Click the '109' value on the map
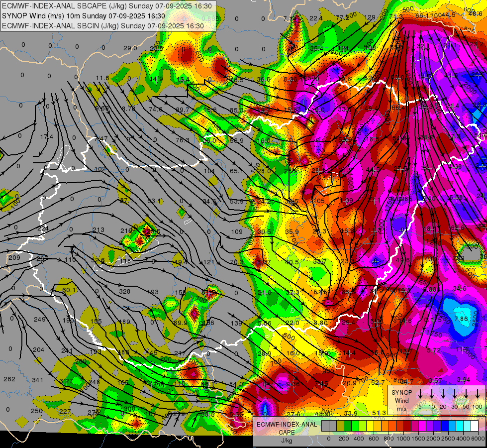Viewport: 487px width, 448px height. 237,231
